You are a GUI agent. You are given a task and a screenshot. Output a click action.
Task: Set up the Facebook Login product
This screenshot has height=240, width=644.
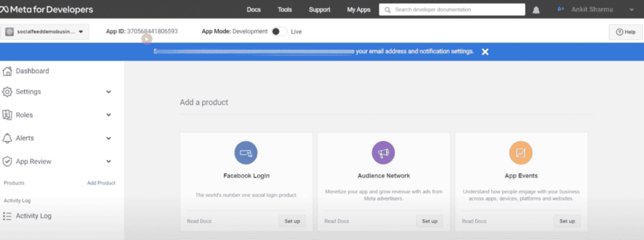point(292,221)
